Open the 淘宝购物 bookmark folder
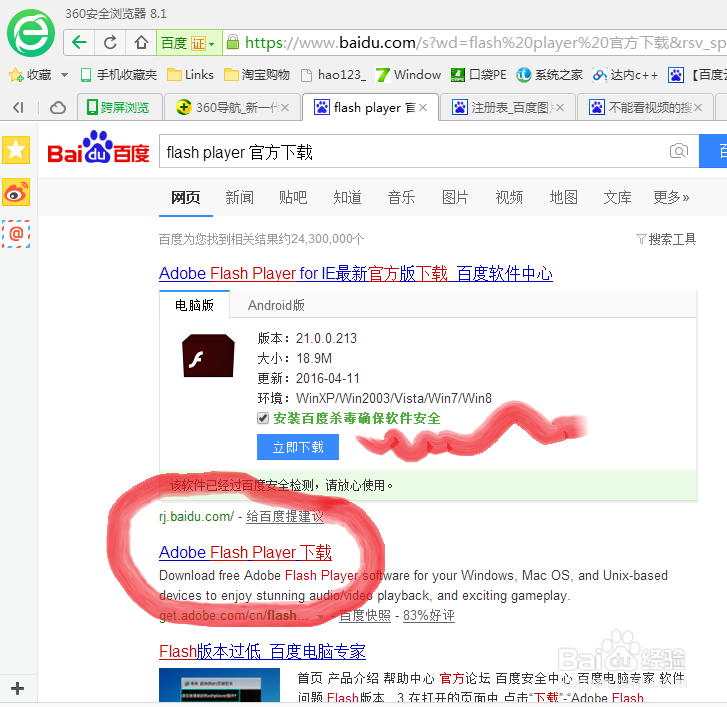Screen dimensions: 727x707 [257, 75]
